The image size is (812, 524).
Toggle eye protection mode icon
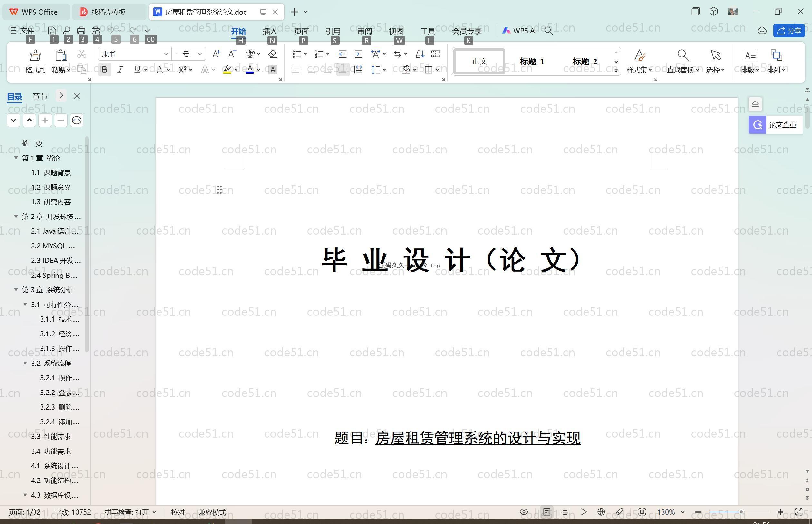point(524,512)
